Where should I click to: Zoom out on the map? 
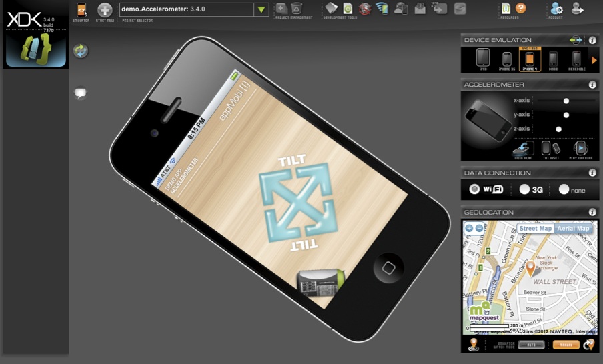pyautogui.click(x=479, y=228)
